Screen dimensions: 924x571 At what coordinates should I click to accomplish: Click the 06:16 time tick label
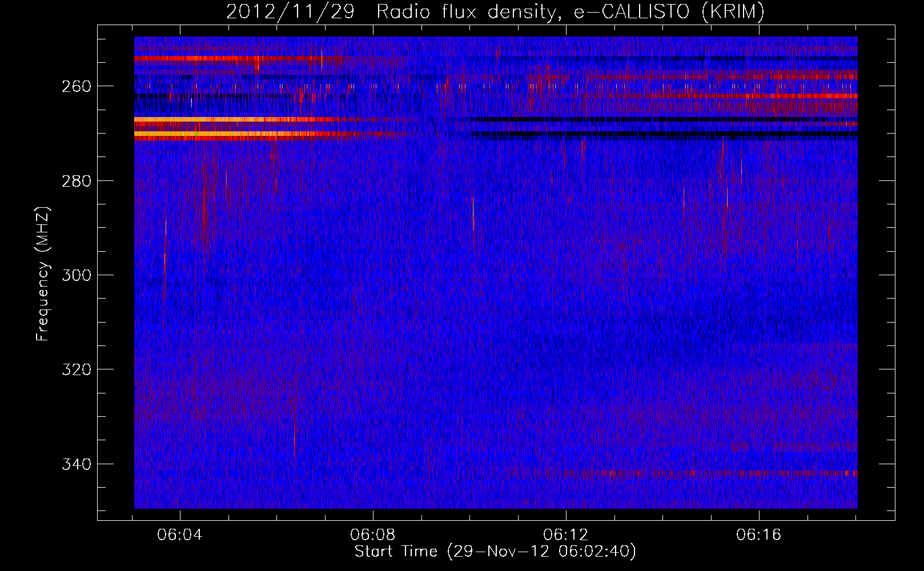[758, 535]
